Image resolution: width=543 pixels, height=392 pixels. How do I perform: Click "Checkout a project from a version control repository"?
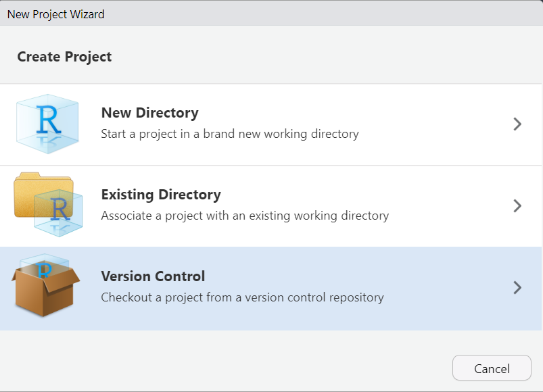(242, 297)
